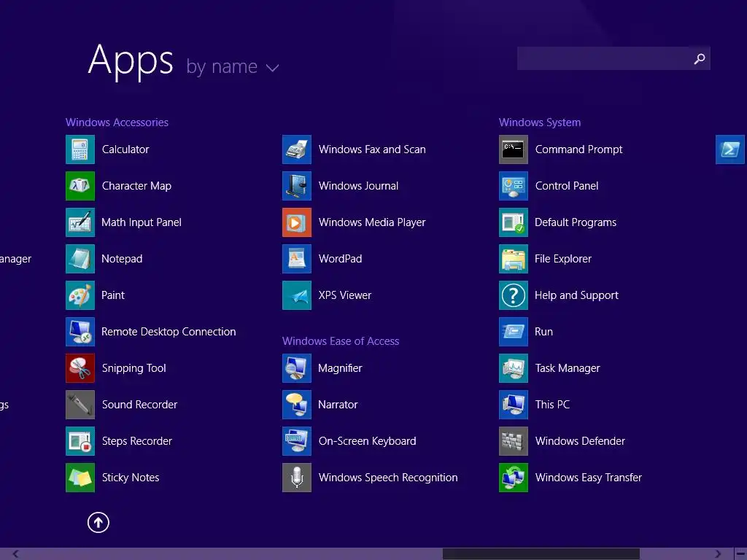Screen dimensions: 747x560
Task: Click the This PC icon
Action: tap(514, 405)
